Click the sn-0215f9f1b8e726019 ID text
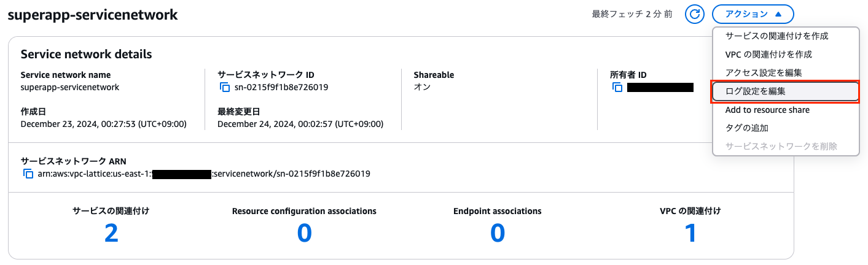The width and height of the screenshot is (868, 265). pos(281,87)
